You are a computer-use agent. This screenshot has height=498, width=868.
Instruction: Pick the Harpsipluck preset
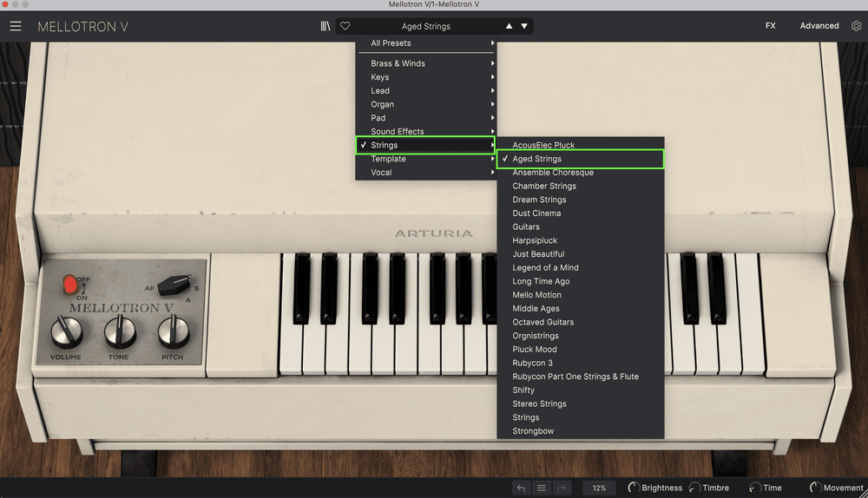(x=580, y=240)
